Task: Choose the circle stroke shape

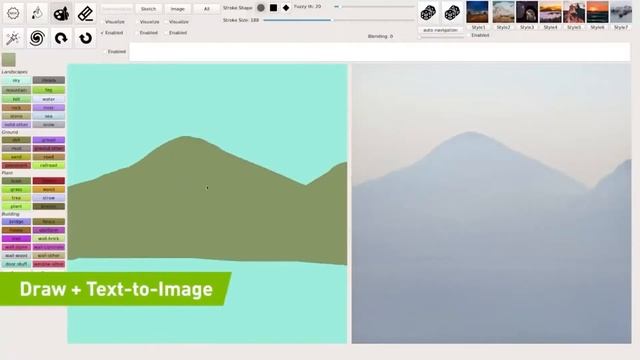Action: (x=261, y=8)
